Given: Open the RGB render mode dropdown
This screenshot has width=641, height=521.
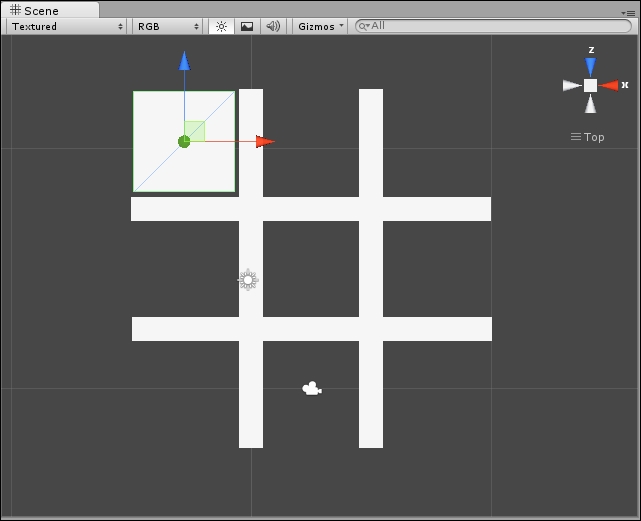Looking at the screenshot, I should (168, 27).
